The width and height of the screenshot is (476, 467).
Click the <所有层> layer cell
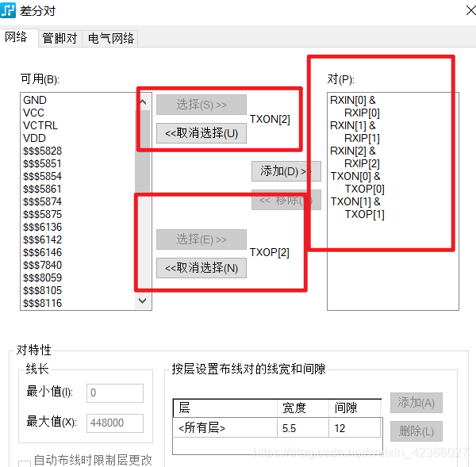point(225,428)
